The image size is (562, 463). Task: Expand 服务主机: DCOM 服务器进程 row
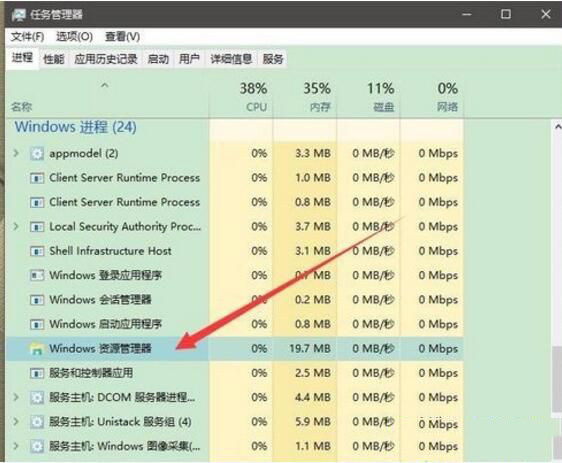[x=16, y=397]
